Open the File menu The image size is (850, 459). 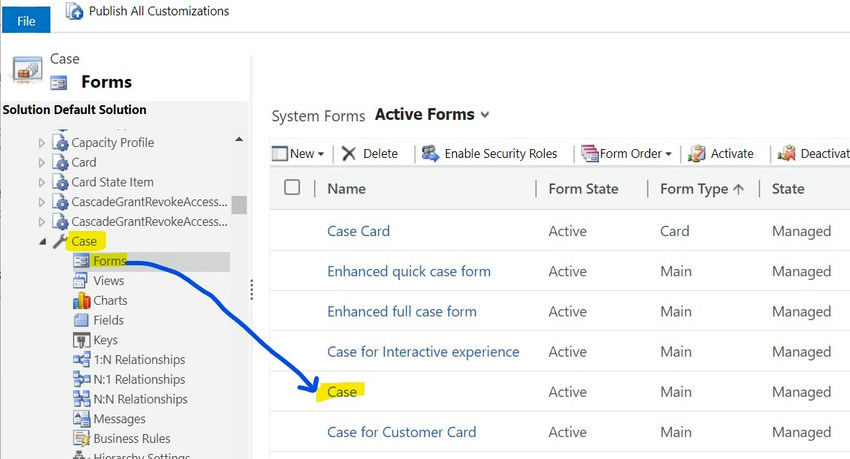pyautogui.click(x=26, y=22)
